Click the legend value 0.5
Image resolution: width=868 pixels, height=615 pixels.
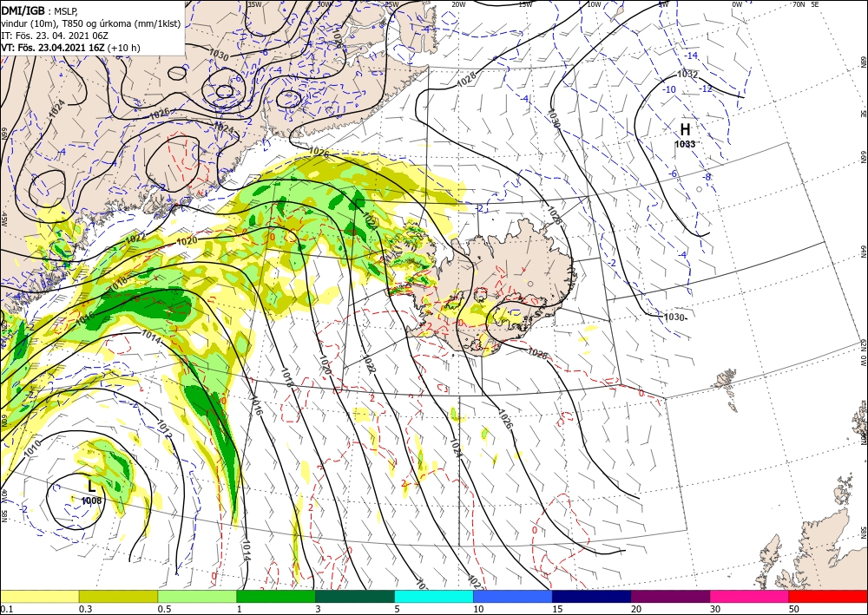pyautogui.click(x=163, y=609)
